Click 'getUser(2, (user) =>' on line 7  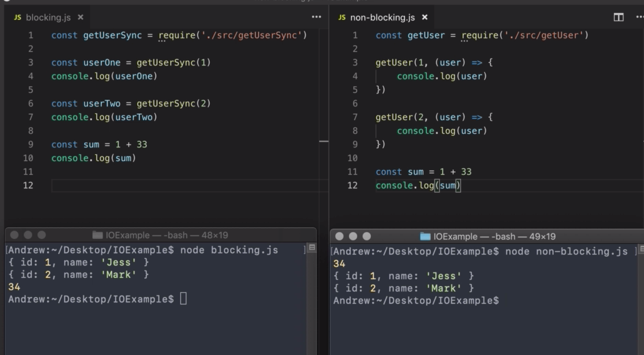[429, 117]
